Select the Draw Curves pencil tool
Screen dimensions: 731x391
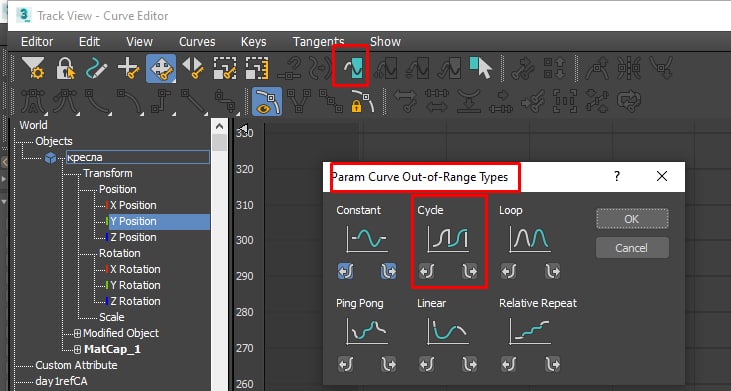pyautogui.click(x=97, y=69)
